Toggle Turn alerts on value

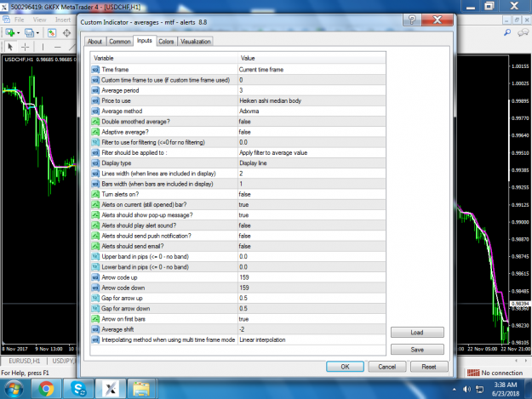(312, 194)
